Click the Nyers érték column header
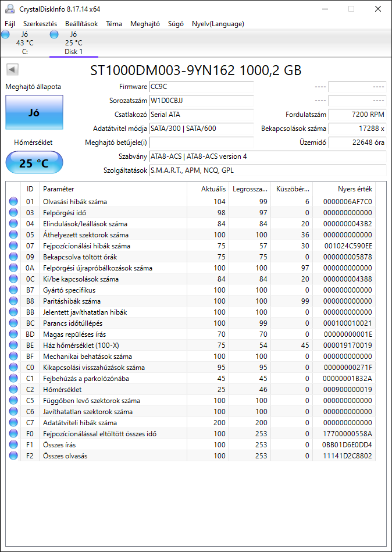 (x=344, y=189)
